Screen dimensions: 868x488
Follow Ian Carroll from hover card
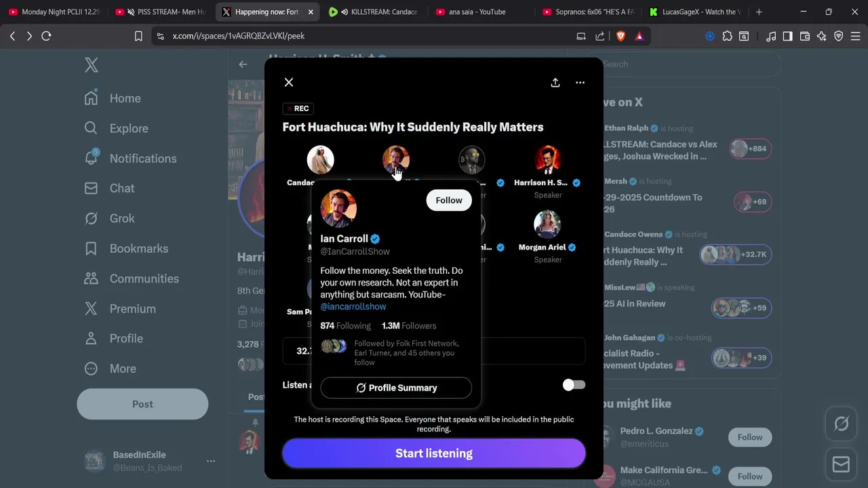(x=449, y=201)
